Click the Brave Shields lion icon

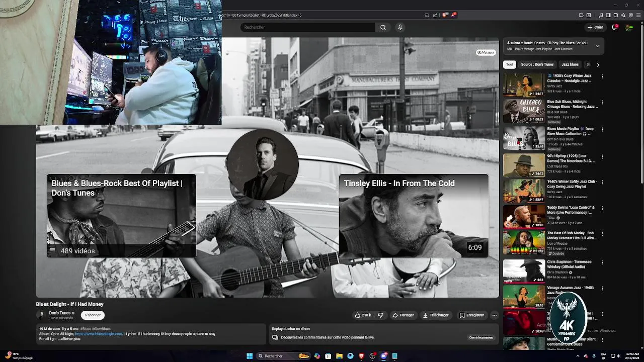(444, 15)
